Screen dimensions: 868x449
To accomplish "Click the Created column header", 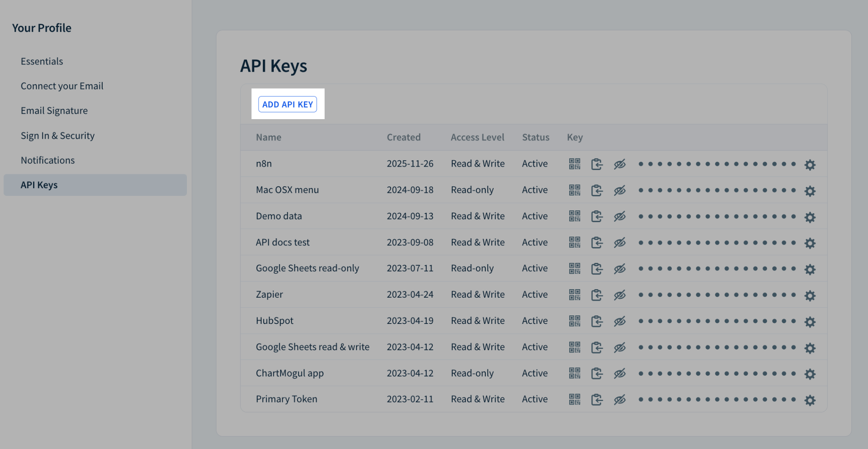I will tap(403, 137).
